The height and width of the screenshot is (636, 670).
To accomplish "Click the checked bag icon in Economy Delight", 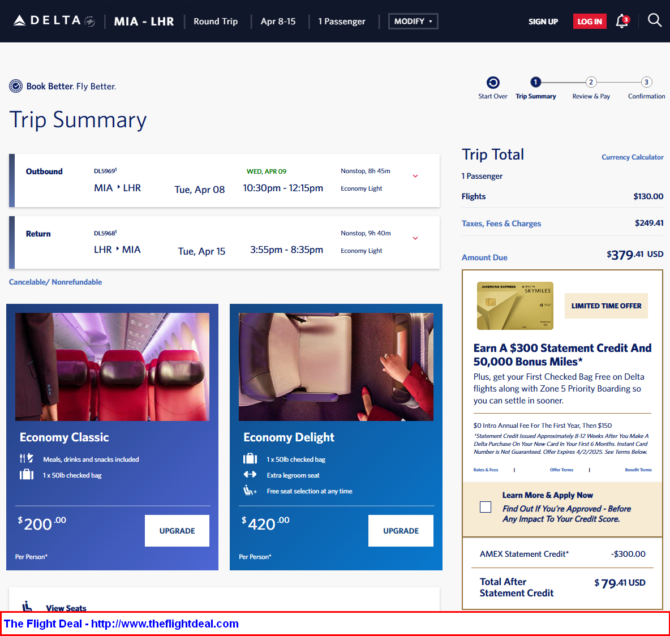I will pyautogui.click(x=250, y=459).
